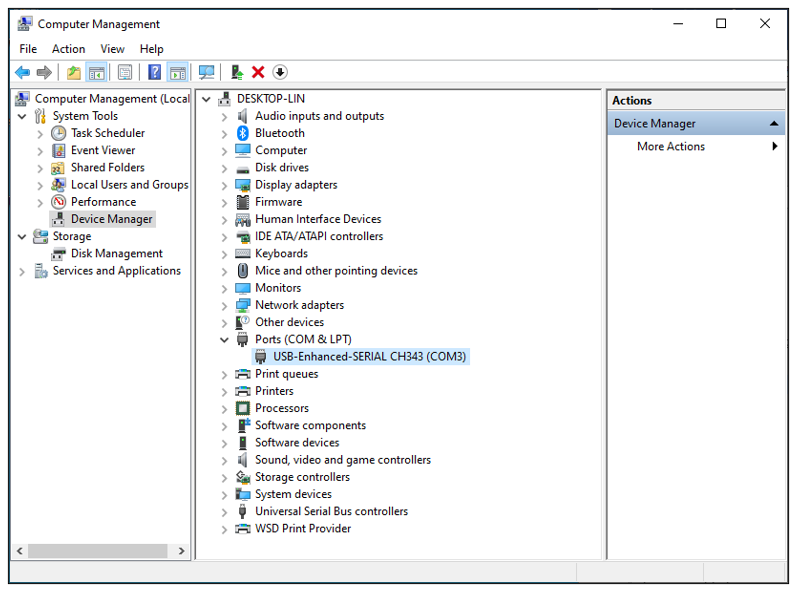Image resolution: width=798 pixels, height=591 pixels.
Task: Click the Properties sheet toolbar icon
Action: coord(125,72)
